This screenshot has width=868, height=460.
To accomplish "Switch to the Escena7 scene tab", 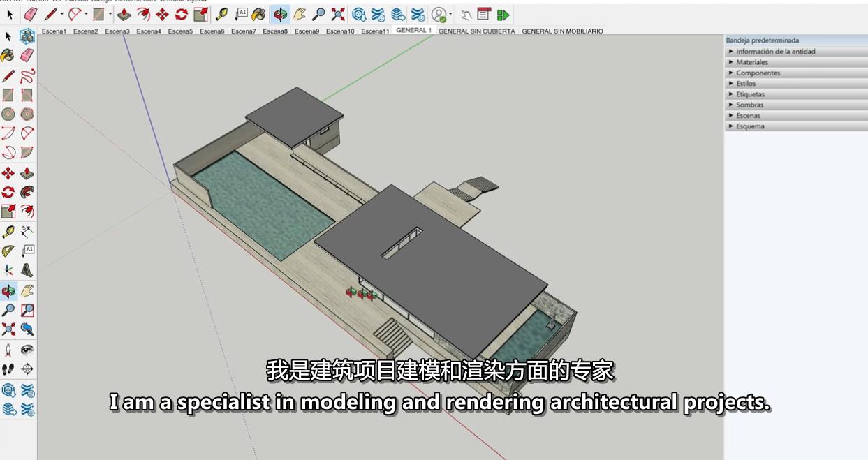I will pos(244,31).
